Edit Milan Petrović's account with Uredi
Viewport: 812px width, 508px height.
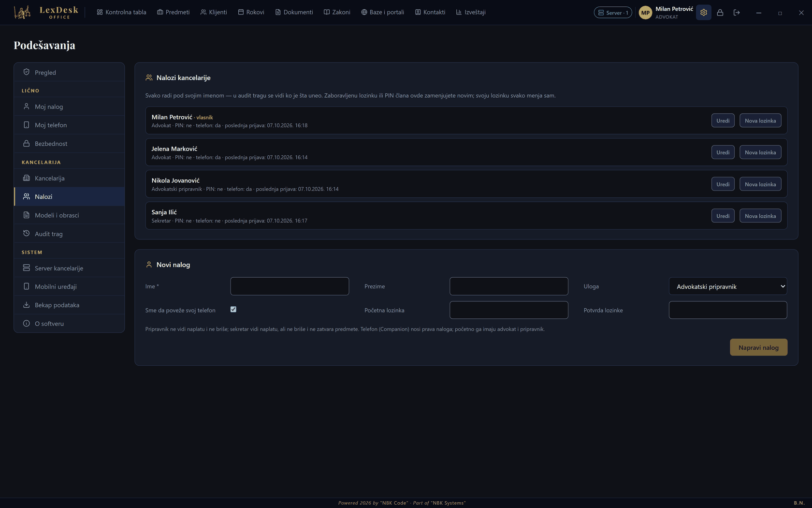coord(723,120)
